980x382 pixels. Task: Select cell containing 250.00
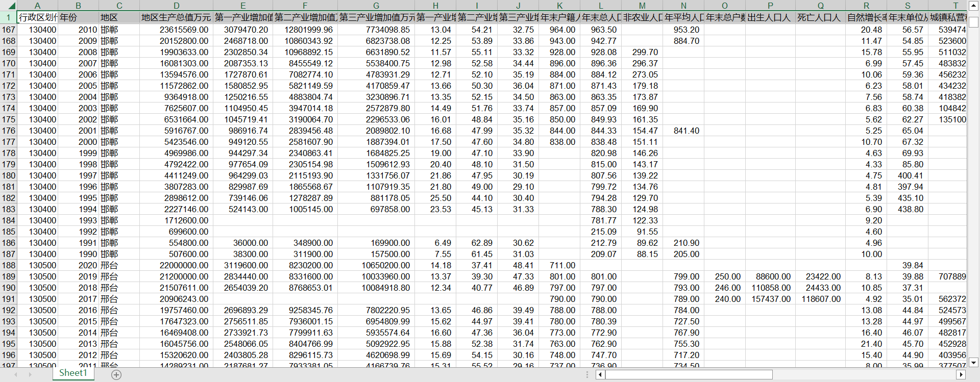725,276
